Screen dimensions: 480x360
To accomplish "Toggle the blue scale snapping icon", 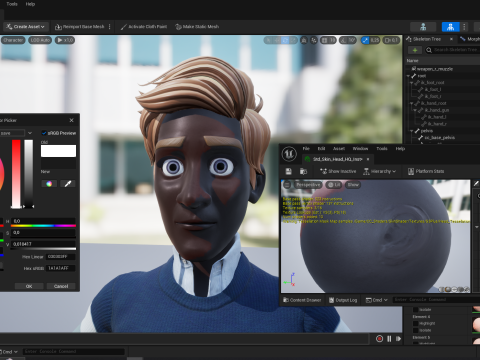I will click(x=365, y=40).
